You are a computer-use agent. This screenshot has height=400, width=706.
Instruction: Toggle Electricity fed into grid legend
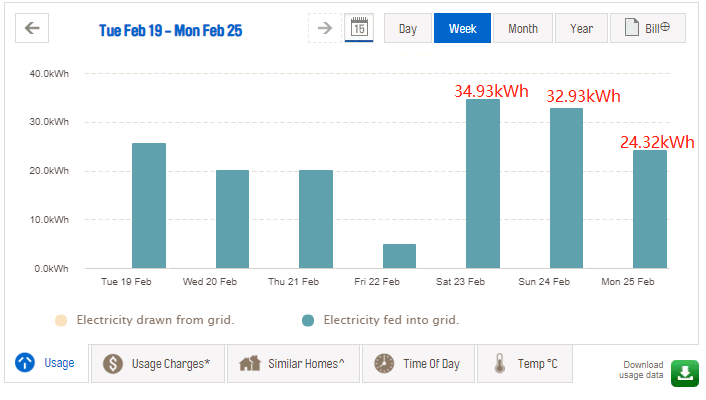386,320
